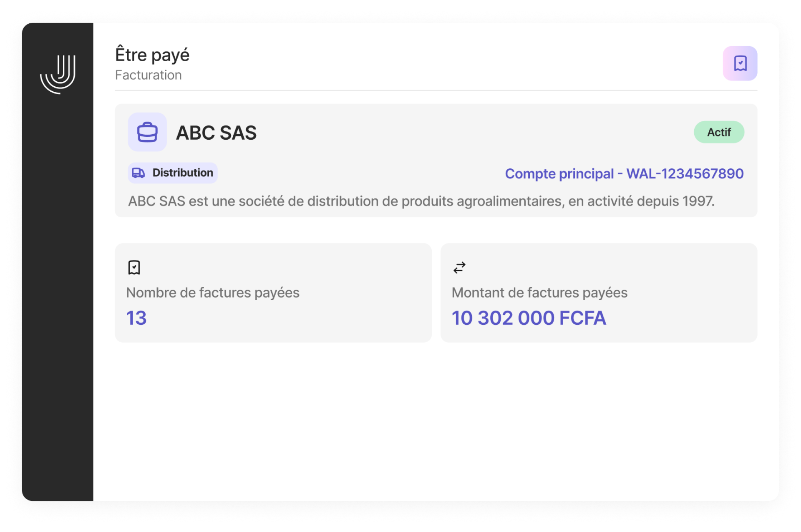Click the 10 302 000 FCFA amount
The width and height of the screenshot is (801, 532).
(x=529, y=318)
